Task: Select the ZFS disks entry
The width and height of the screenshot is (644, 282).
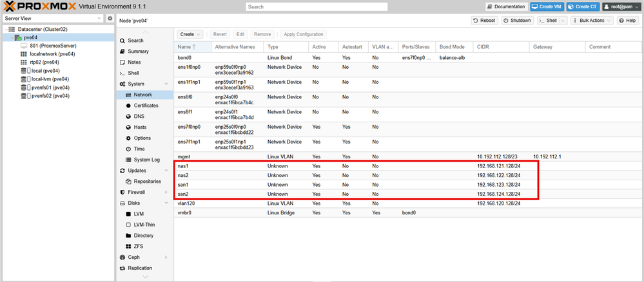Action: pos(140,246)
